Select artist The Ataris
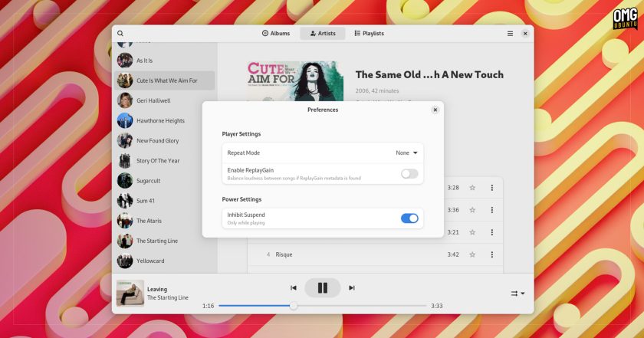644x338 pixels. tap(166, 221)
